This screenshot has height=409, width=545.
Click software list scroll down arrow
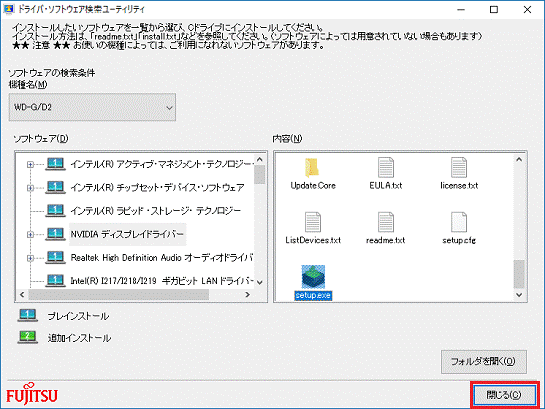click(260, 282)
